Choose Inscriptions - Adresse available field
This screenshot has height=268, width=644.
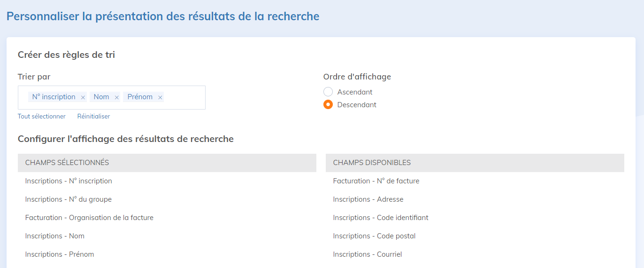click(368, 199)
